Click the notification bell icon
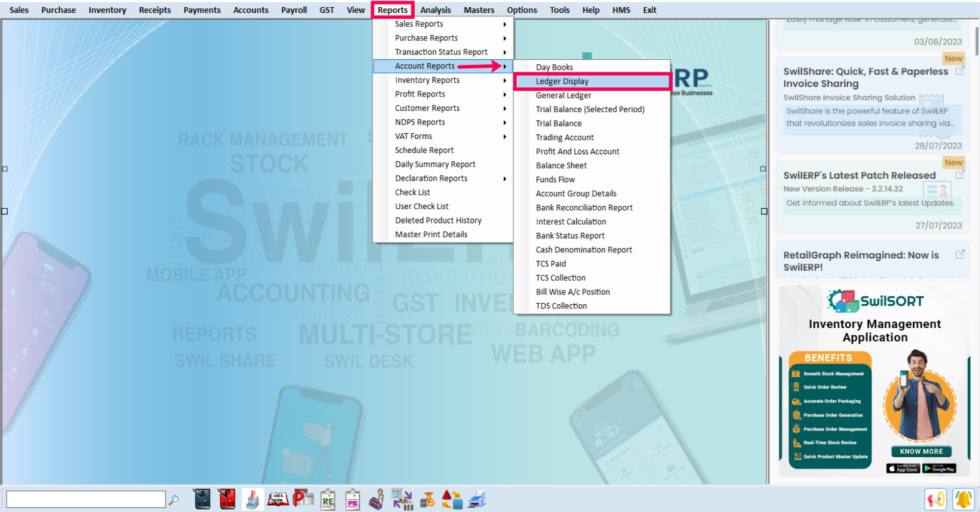This screenshot has height=512, width=980. [x=964, y=499]
